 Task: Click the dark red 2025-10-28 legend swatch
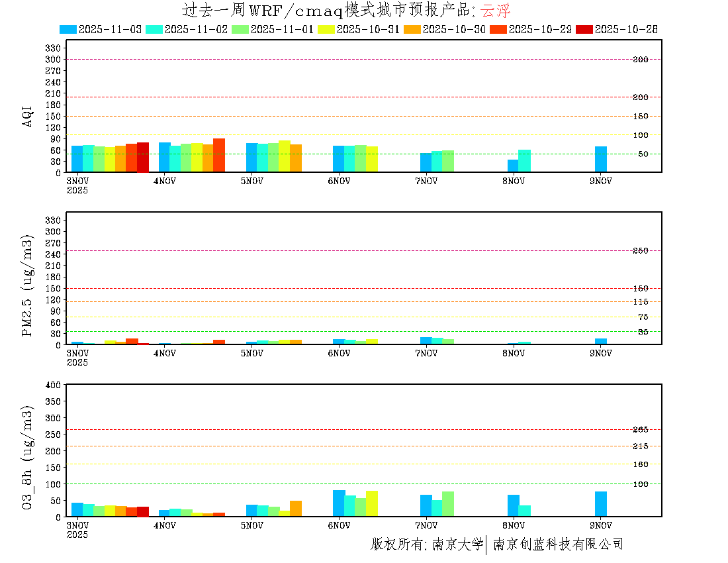[x=584, y=29]
